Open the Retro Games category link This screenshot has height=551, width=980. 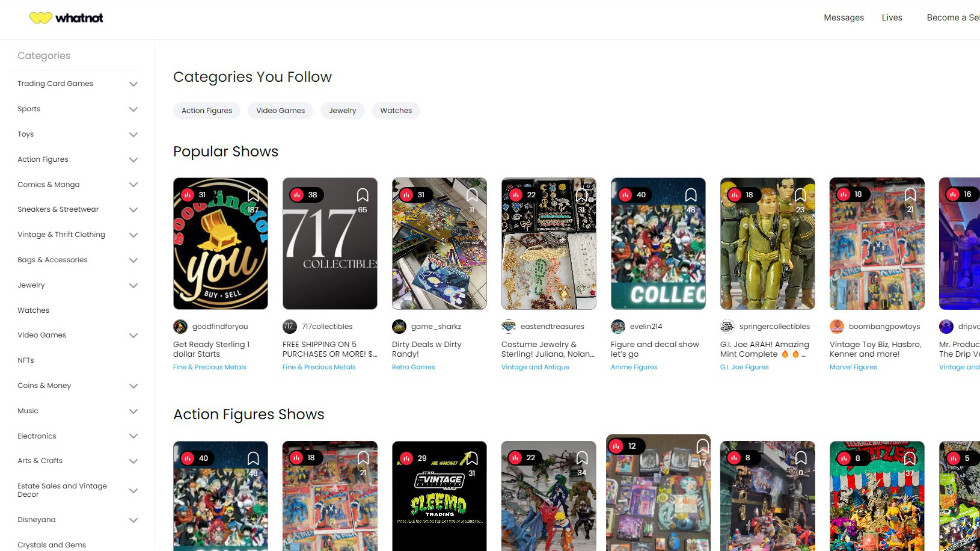[x=413, y=367]
